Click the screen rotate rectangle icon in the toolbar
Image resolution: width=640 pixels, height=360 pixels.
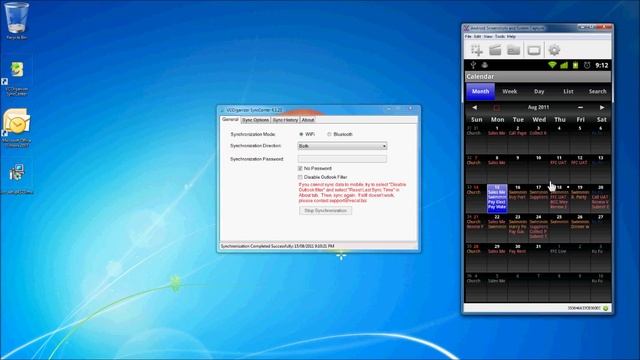(534, 50)
